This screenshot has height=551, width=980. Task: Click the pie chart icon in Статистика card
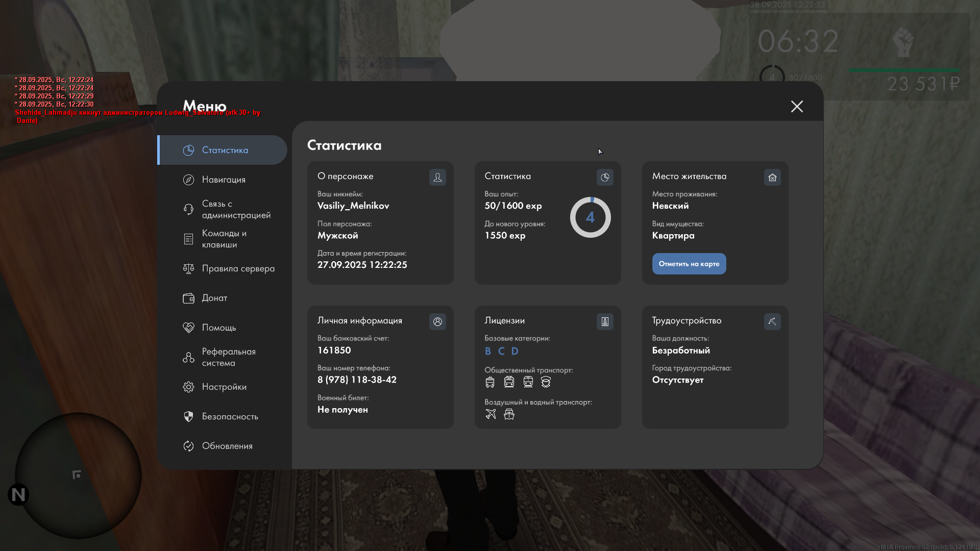605,177
